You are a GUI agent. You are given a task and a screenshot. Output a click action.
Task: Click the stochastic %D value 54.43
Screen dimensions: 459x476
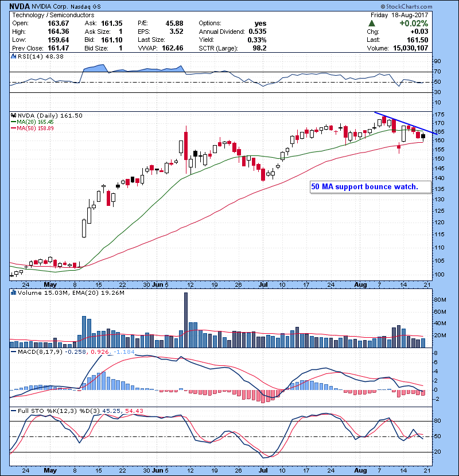coord(134,411)
